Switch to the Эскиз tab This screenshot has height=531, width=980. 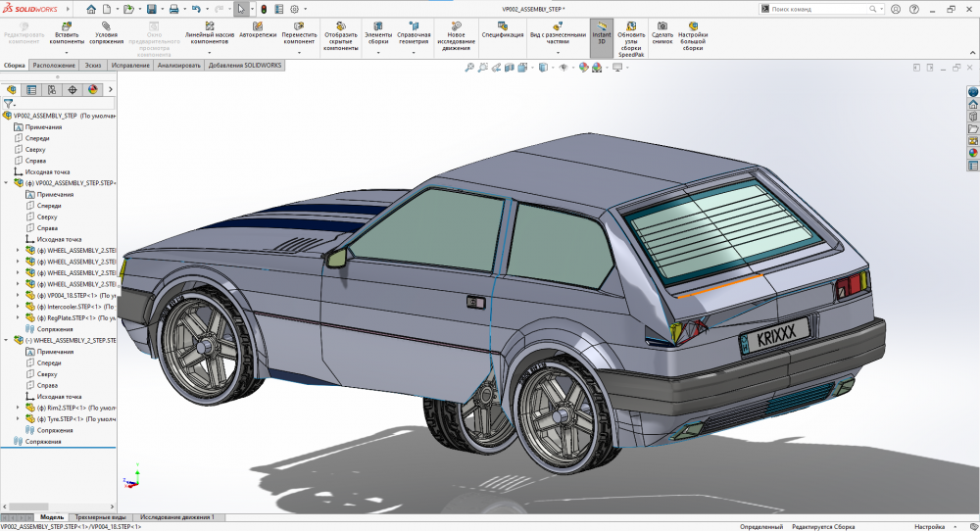(93, 66)
